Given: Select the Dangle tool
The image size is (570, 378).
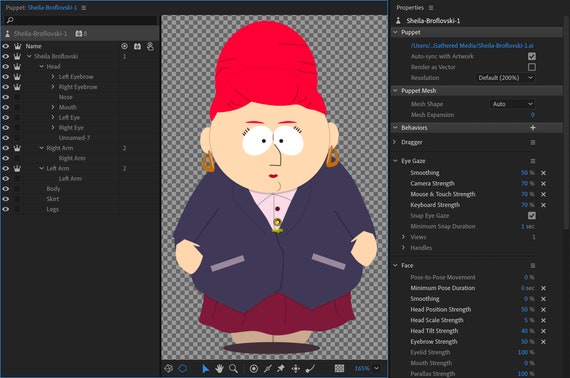Looking at the screenshot, I should coord(310,369).
